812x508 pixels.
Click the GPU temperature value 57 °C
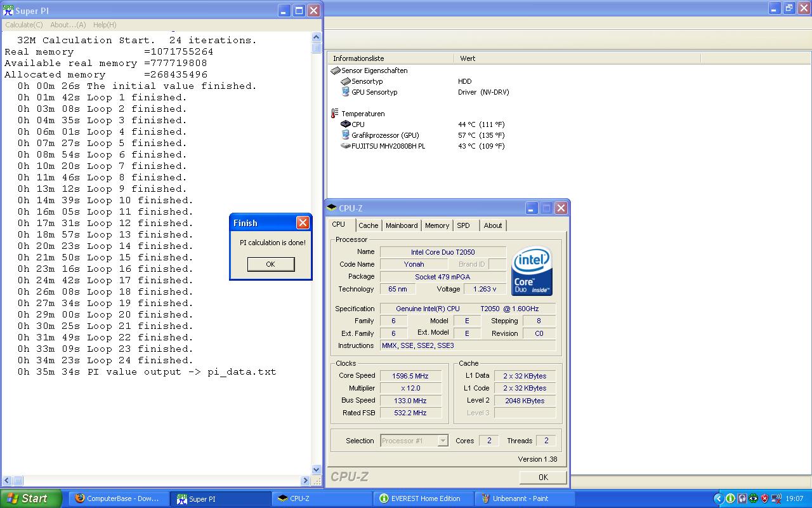pyautogui.click(x=481, y=135)
